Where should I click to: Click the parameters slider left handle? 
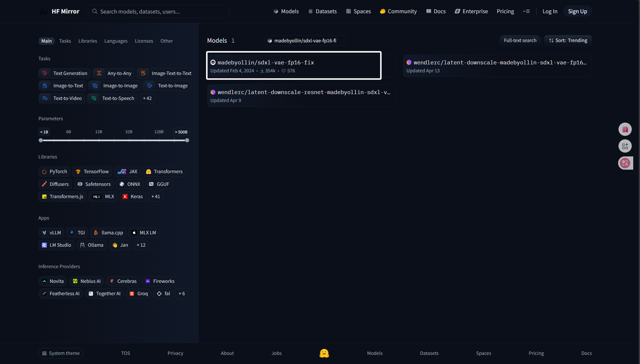pyautogui.click(x=41, y=140)
